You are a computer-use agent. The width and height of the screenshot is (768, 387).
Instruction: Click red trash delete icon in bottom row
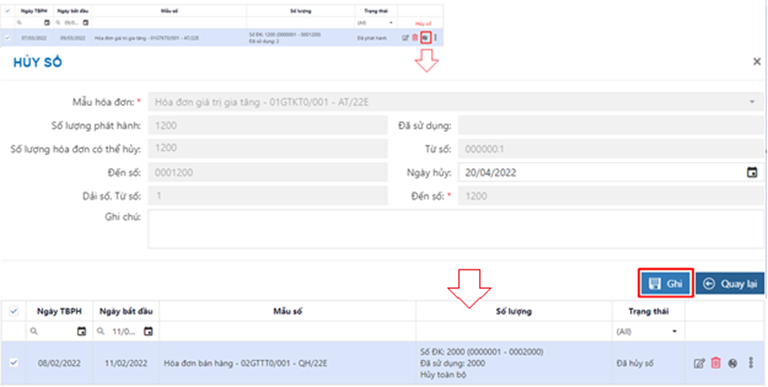click(x=716, y=363)
